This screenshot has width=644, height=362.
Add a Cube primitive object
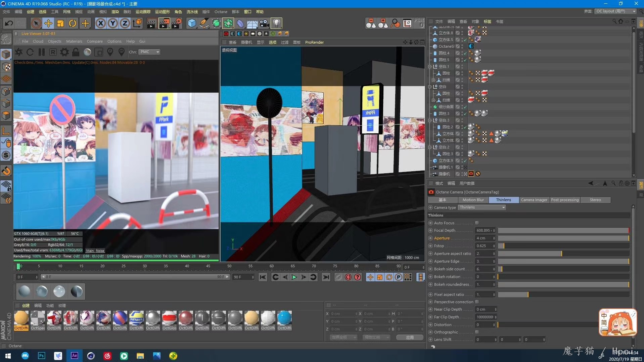(x=192, y=23)
